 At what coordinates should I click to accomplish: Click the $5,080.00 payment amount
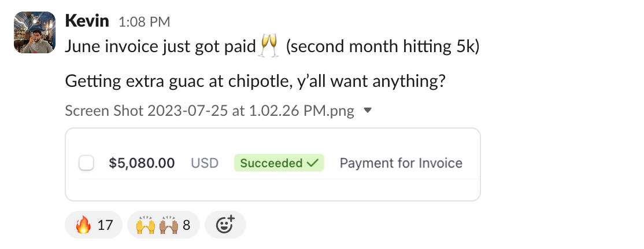tap(142, 163)
